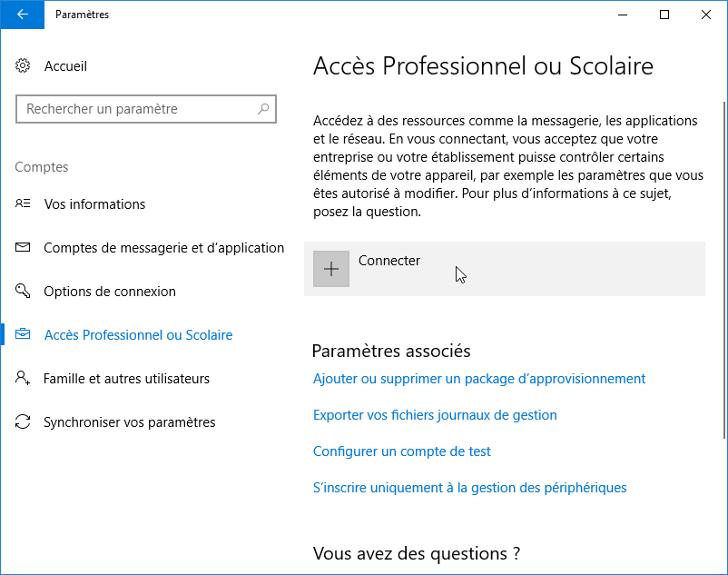Image resolution: width=728 pixels, height=575 pixels.
Task: Open Accueil via the gear icon
Action: point(23,66)
